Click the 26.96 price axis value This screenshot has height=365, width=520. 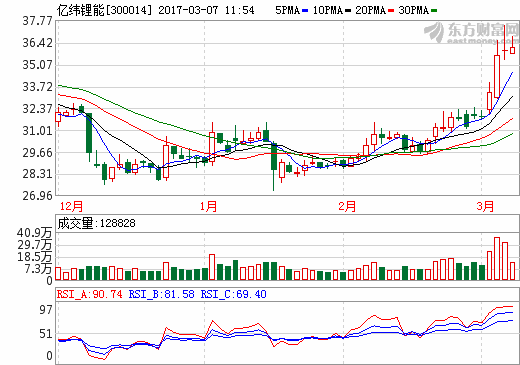click(38, 196)
